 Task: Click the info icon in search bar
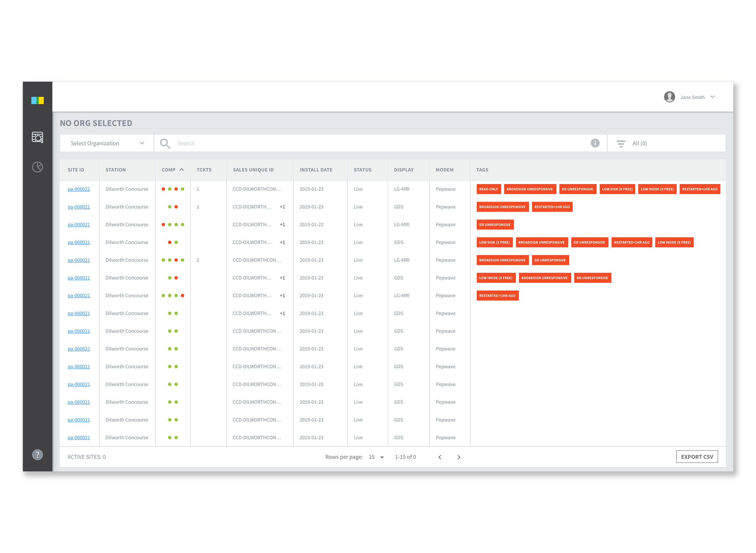pyautogui.click(x=595, y=143)
